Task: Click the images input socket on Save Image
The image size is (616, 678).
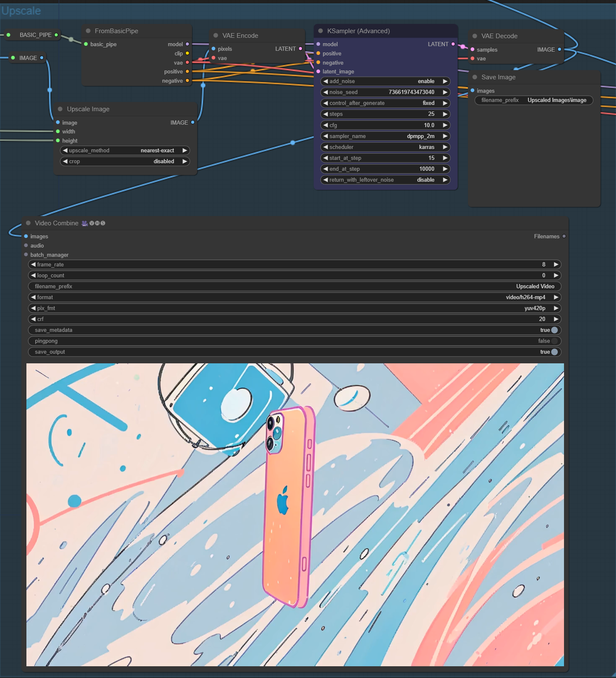Action: coord(473,91)
